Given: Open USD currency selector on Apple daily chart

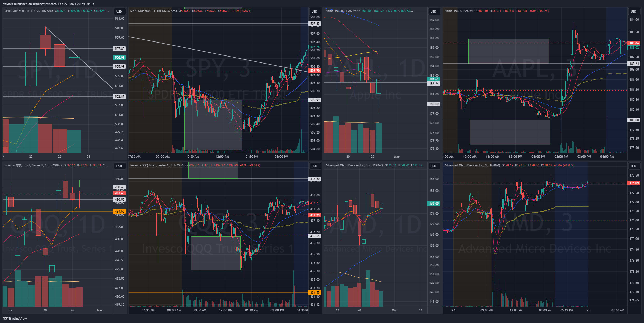Looking at the screenshot, I should point(433,11).
